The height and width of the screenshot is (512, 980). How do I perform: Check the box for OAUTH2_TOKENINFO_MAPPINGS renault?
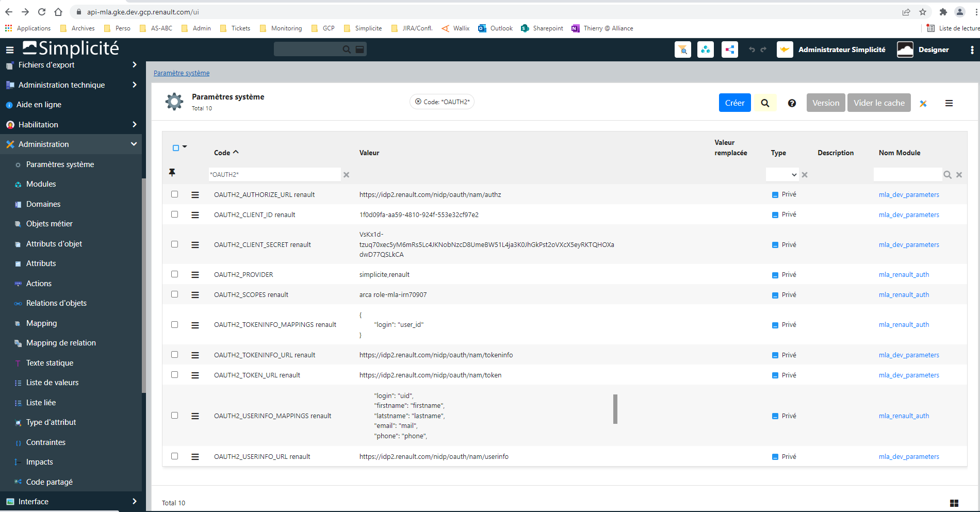coord(175,325)
